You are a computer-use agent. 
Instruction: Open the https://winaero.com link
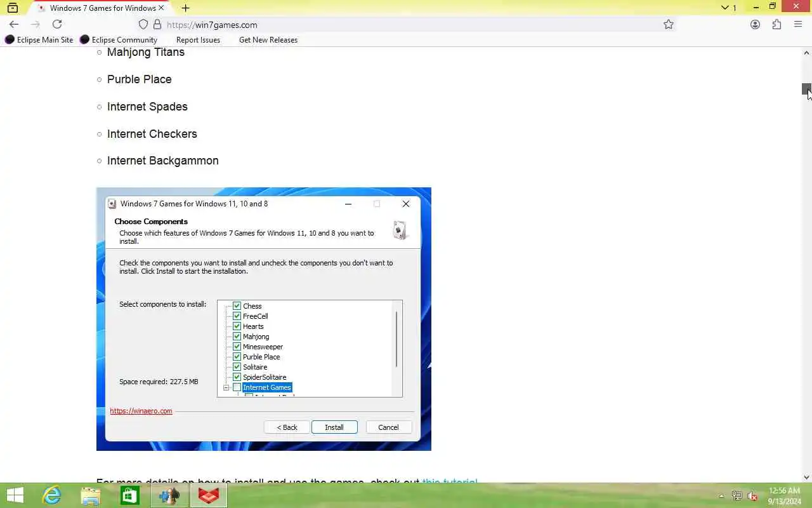click(x=141, y=411)
